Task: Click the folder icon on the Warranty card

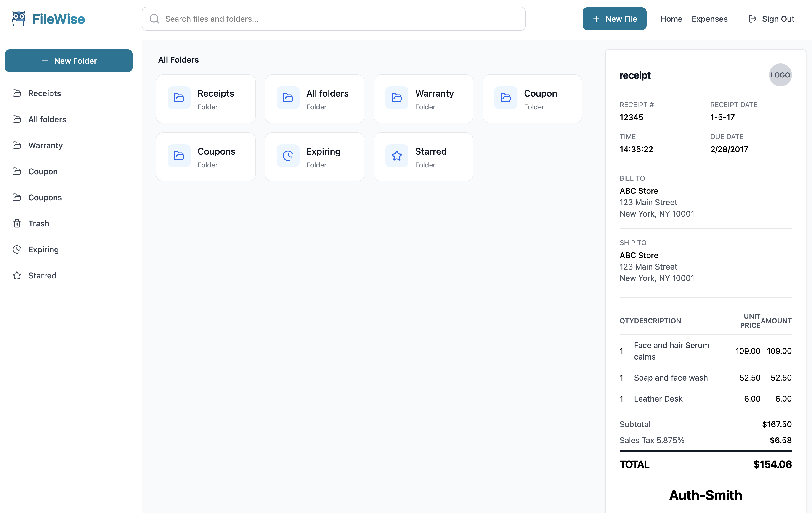Action: [397, 98]
